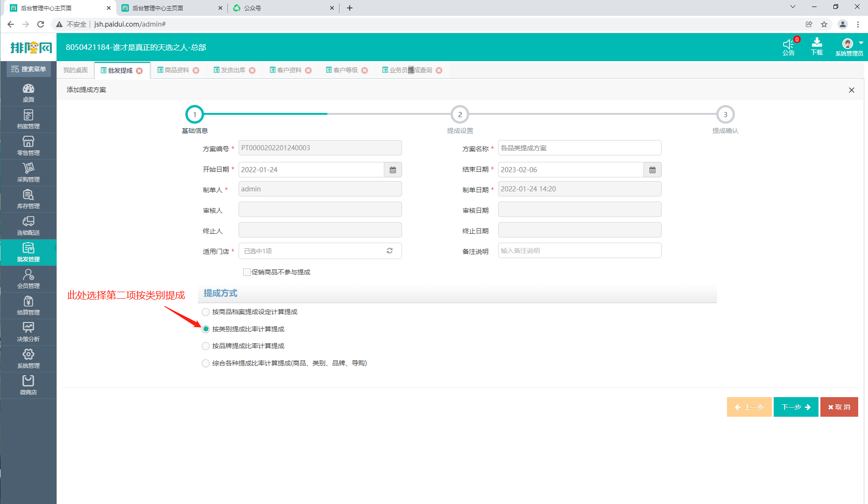Close the 发货出库 tab

pyautogui.click(x=252, y=70)
